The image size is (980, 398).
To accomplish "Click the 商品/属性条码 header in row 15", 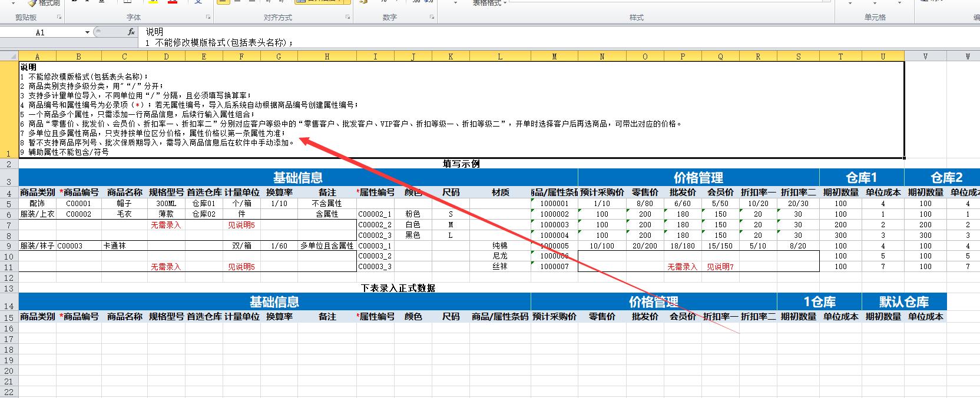I will (x=500, y=317).
